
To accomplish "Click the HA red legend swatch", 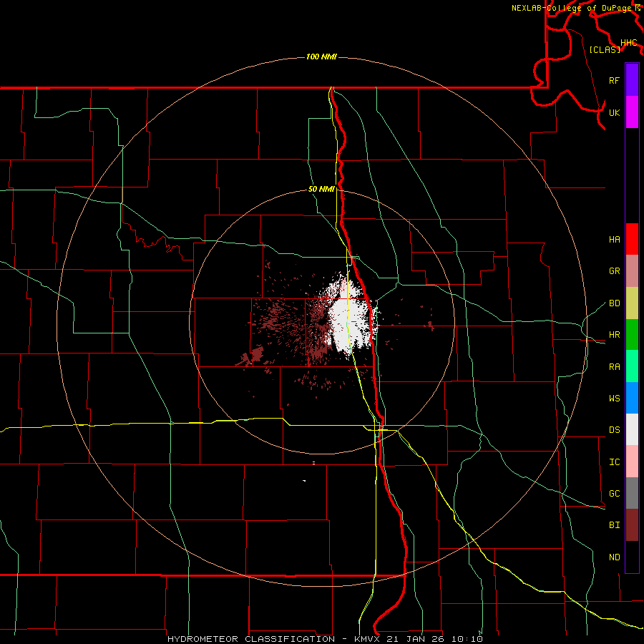I will click(632, 239).
